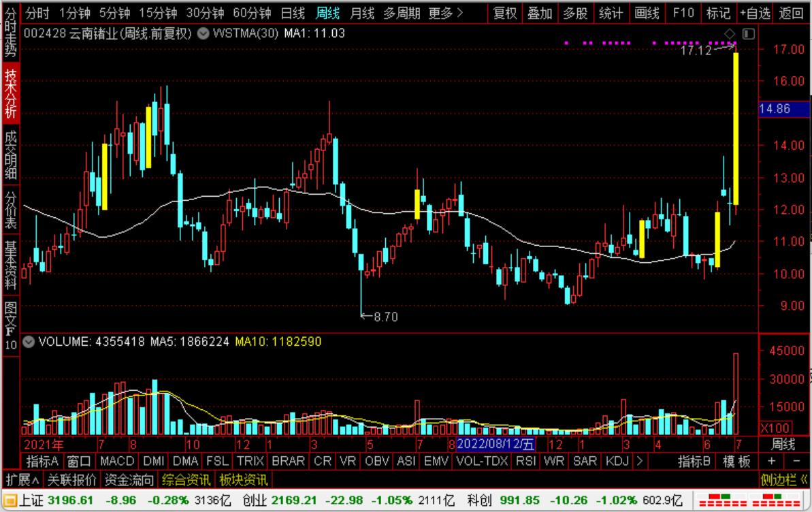Image resolution: width=812 pixels, height=512 pixels.
Task: Select the 60分钟 period tab
Action: pyautogui.click(x=253, y=13)
